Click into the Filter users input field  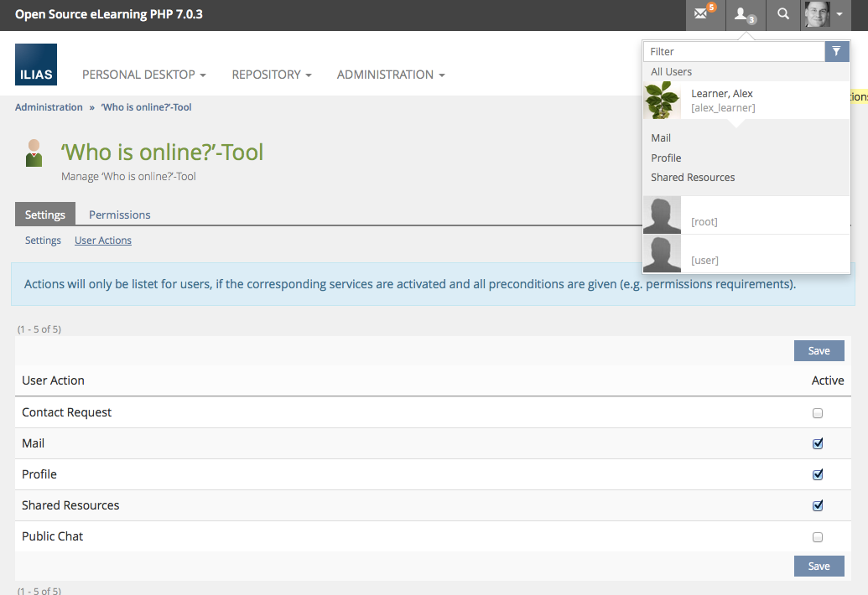(x=734, y=52)
